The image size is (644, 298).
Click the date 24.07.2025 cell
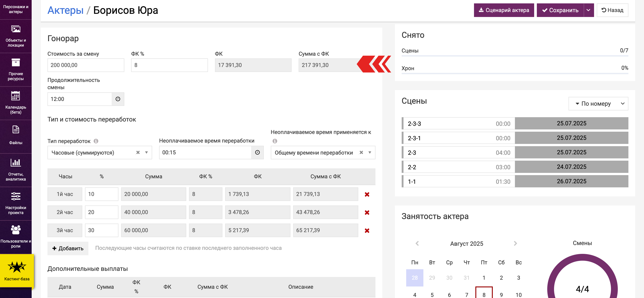tap(571, 167)
